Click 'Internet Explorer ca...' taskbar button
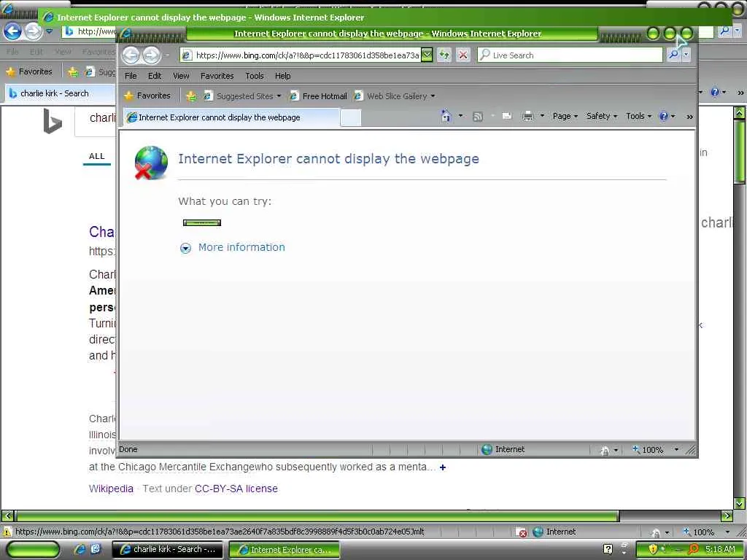This screenshot has width=747, height=560. click(285, 550)
